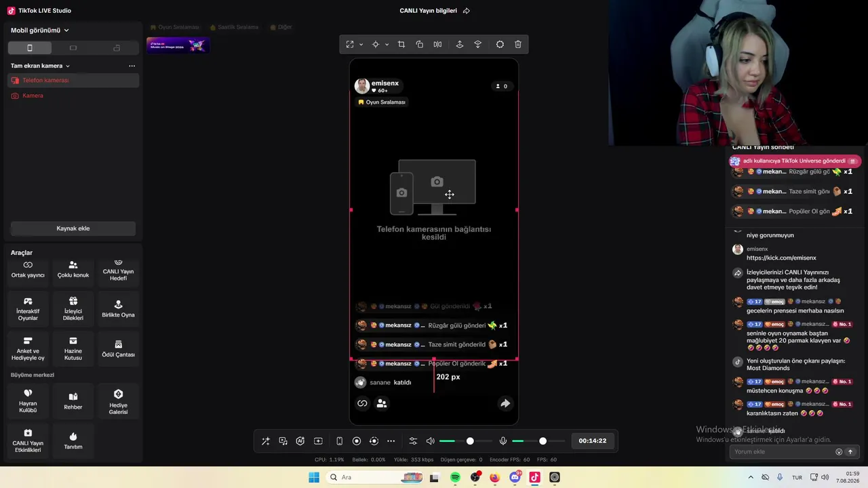Screen dimensions: 868x488
Task: Open Spotify from the taskbar
Action: pos(456,477)
